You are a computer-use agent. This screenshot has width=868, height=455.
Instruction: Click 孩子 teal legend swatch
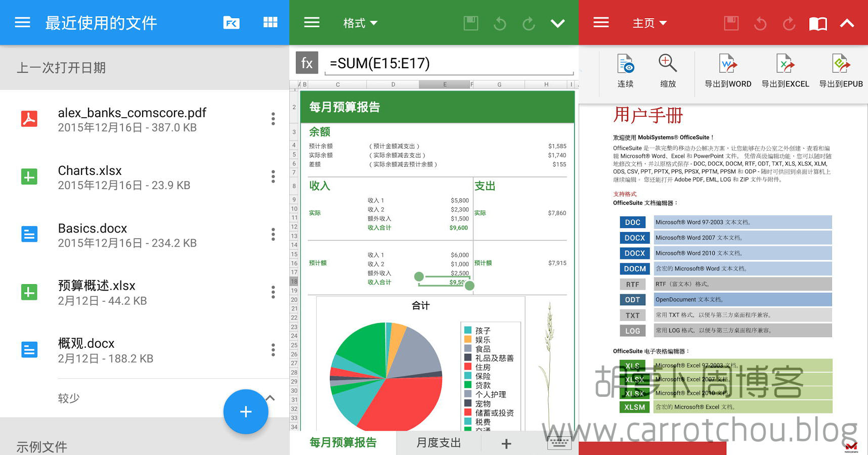(x=468, y=330)
